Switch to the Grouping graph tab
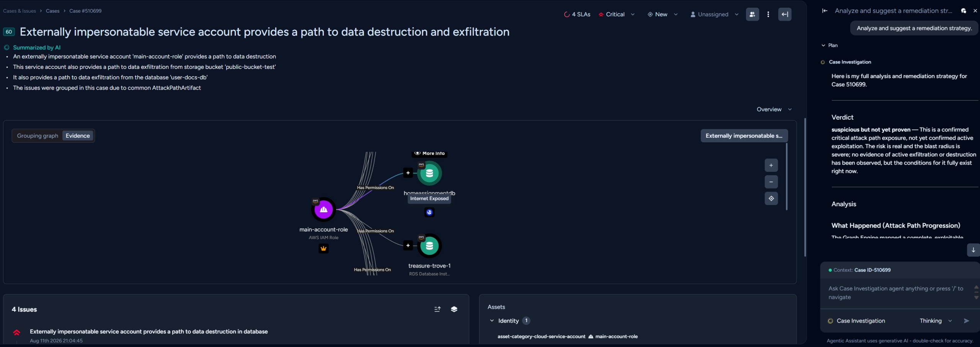980x347 pixels. (38, 136)
